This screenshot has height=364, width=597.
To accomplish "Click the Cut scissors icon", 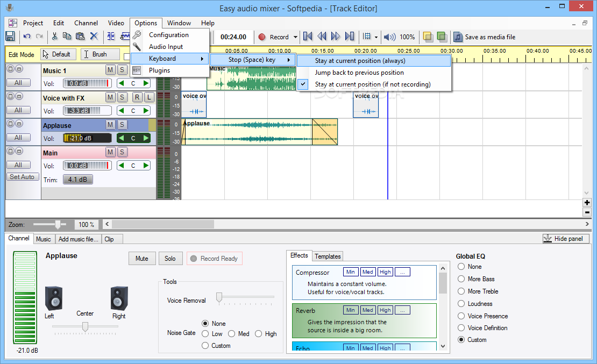I will pyautogui.click(x=54, y=37).
